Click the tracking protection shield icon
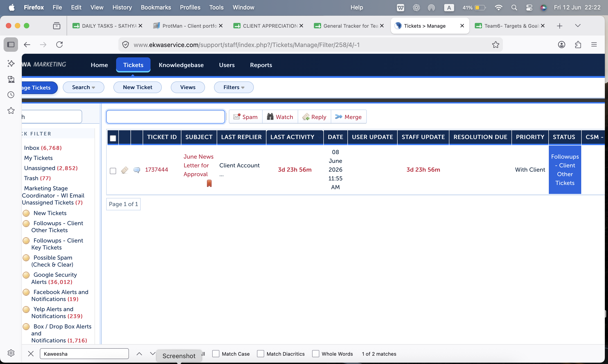The height and width of the screenshot is (364, 608). [x=126, y=45]
